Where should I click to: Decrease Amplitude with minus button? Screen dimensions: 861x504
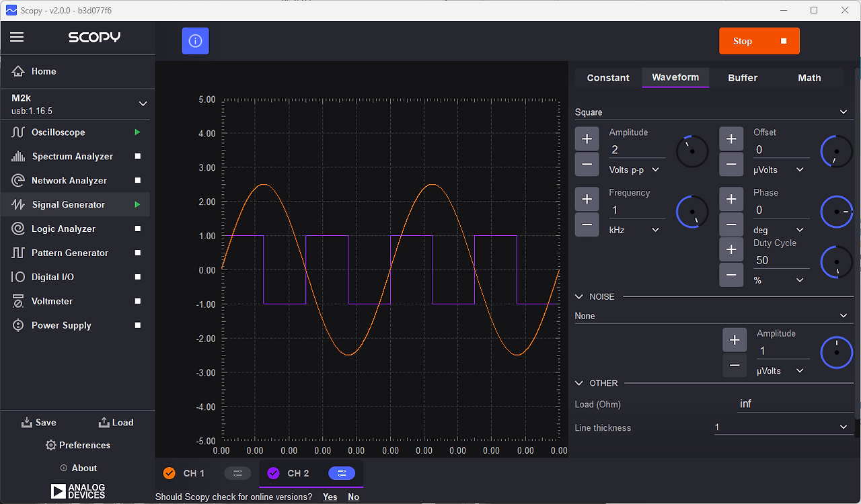[587, 164]
